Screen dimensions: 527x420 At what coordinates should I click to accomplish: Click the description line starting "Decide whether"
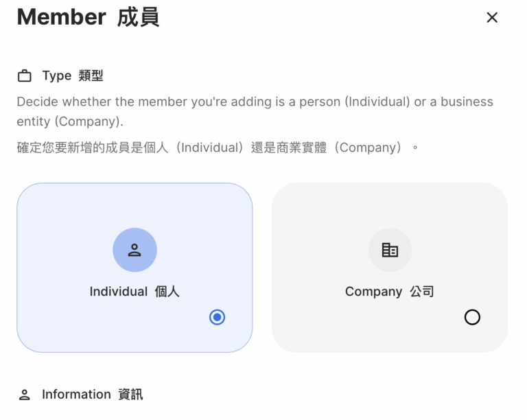point(255,102)
